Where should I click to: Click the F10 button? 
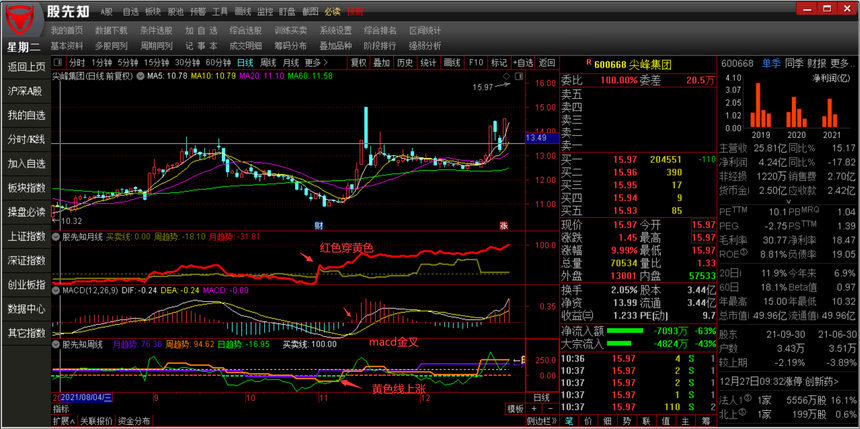coord(477,63)
